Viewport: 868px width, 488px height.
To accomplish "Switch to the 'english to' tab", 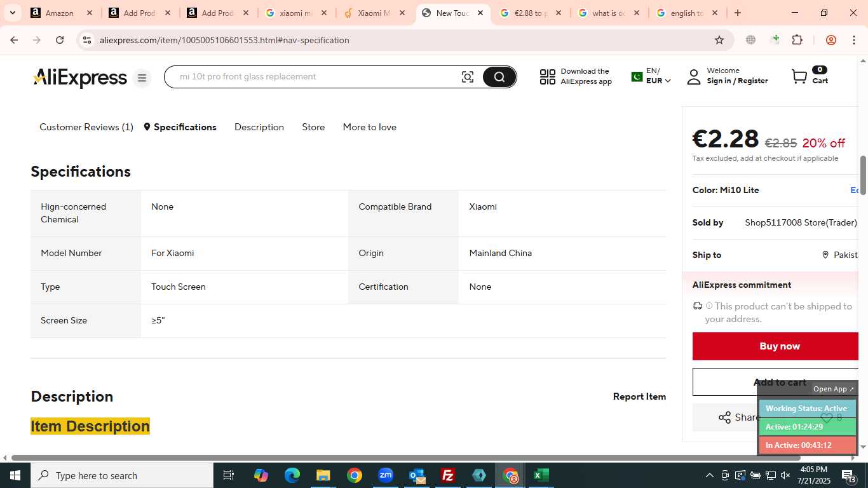I will pos(688,13).
